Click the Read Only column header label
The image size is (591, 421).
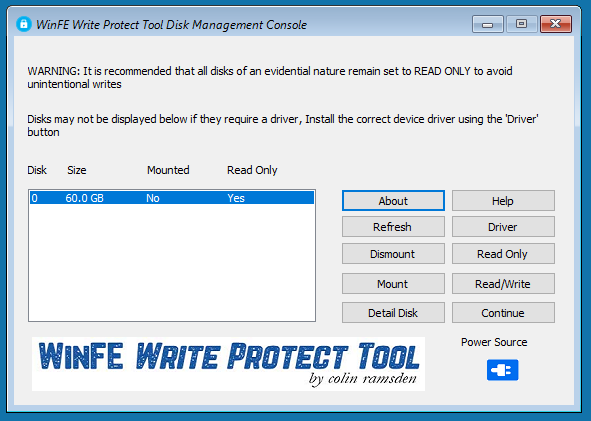point(252,170)
